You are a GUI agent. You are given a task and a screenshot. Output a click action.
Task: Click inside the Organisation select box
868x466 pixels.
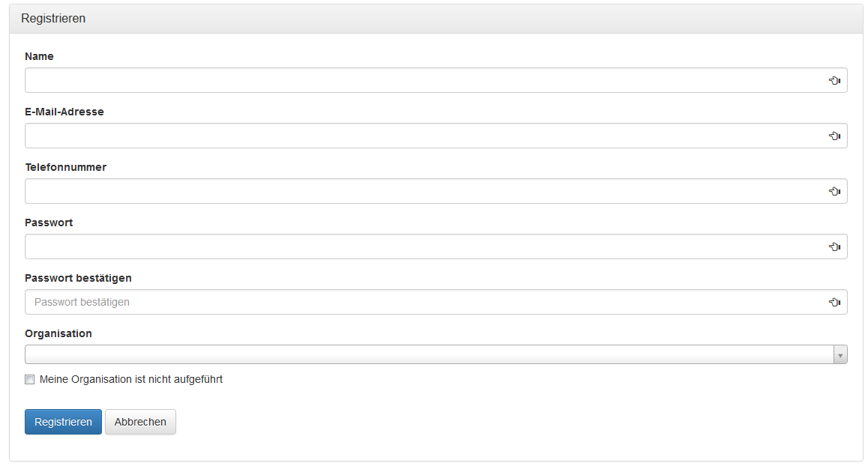click(x=427, y=354)
